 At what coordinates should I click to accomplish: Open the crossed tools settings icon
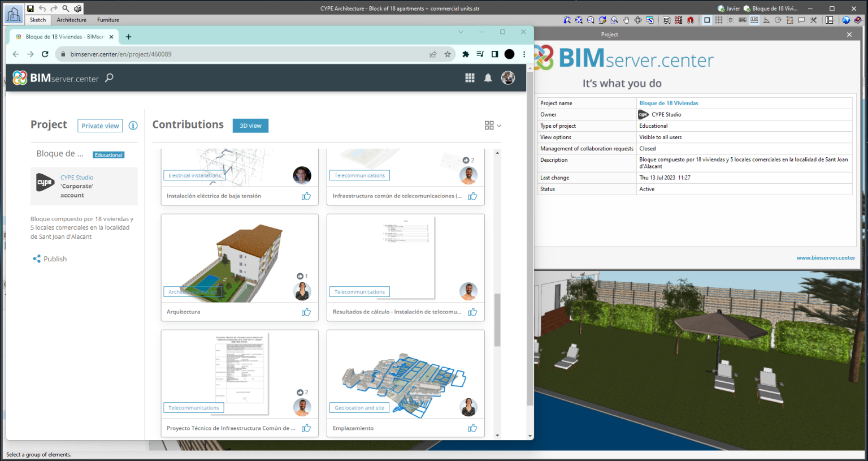813,20
